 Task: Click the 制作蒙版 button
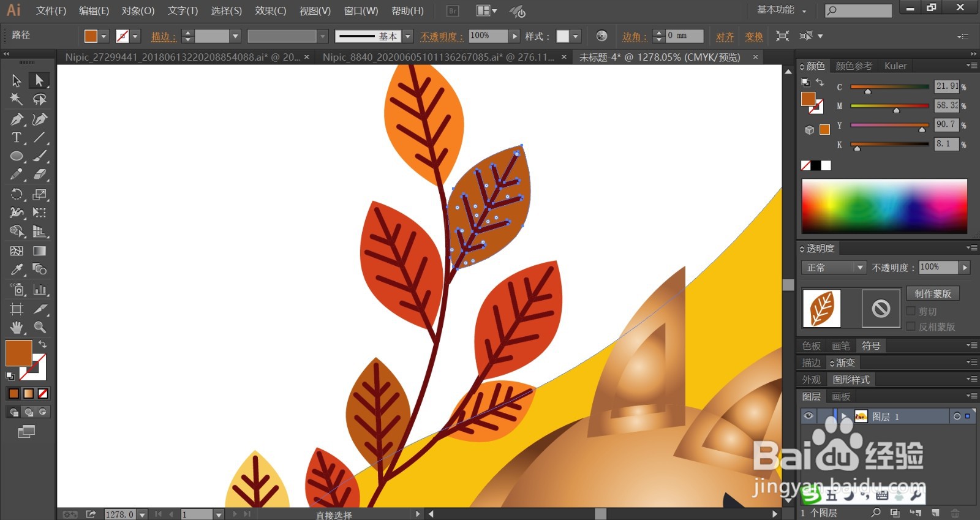[933, 293]
